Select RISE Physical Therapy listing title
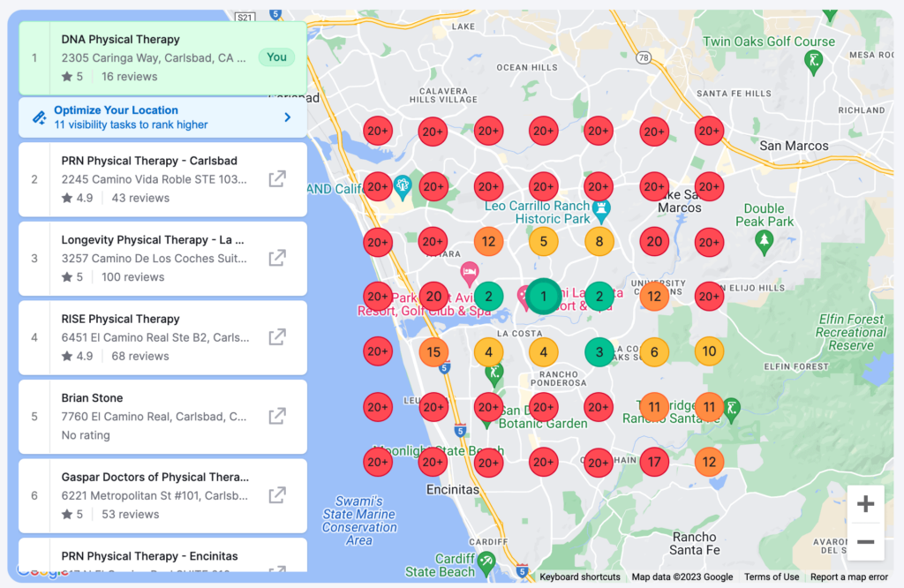Image resolution: width=904 pixels, height=588 pixels. click(120, 319)
